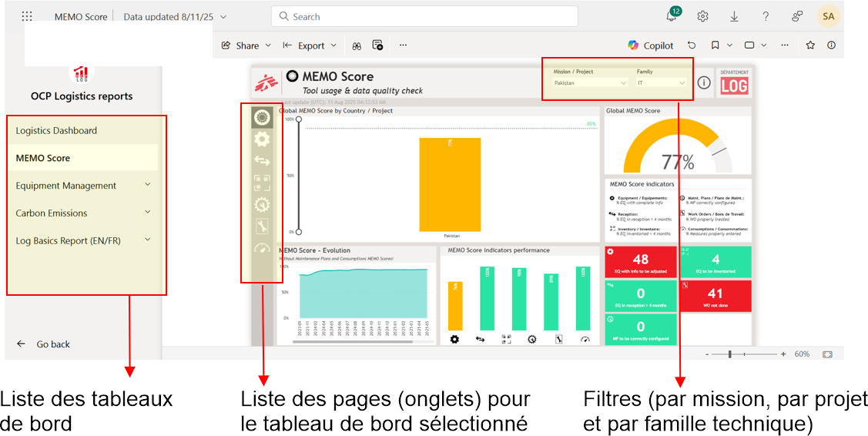Open the app launcher grid icon

(27, 16)
